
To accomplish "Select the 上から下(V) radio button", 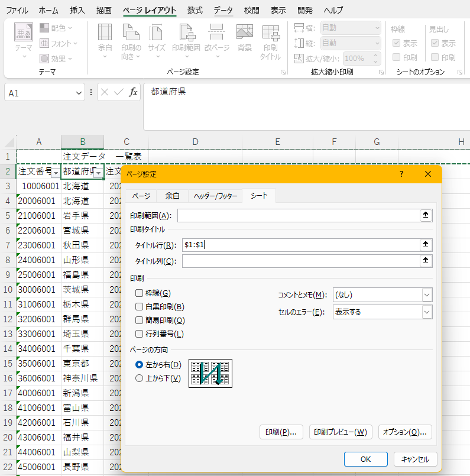I will (140, 378).
